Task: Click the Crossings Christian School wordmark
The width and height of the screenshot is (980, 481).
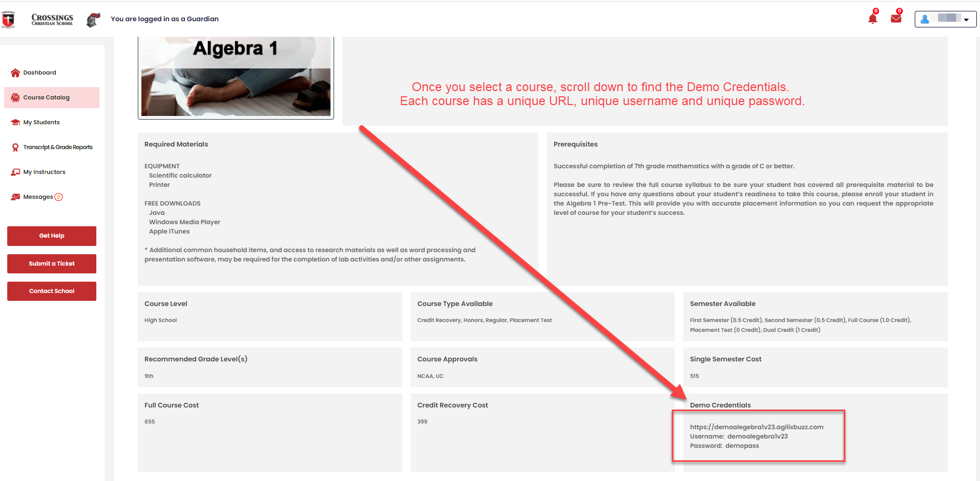Action: (52, 20)
